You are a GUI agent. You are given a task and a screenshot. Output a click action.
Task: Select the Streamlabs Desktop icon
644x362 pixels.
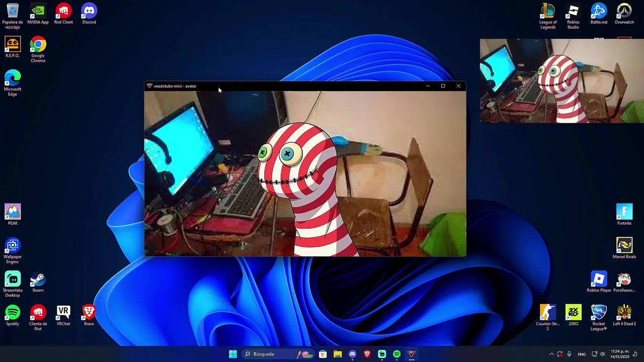click(13, 284)
